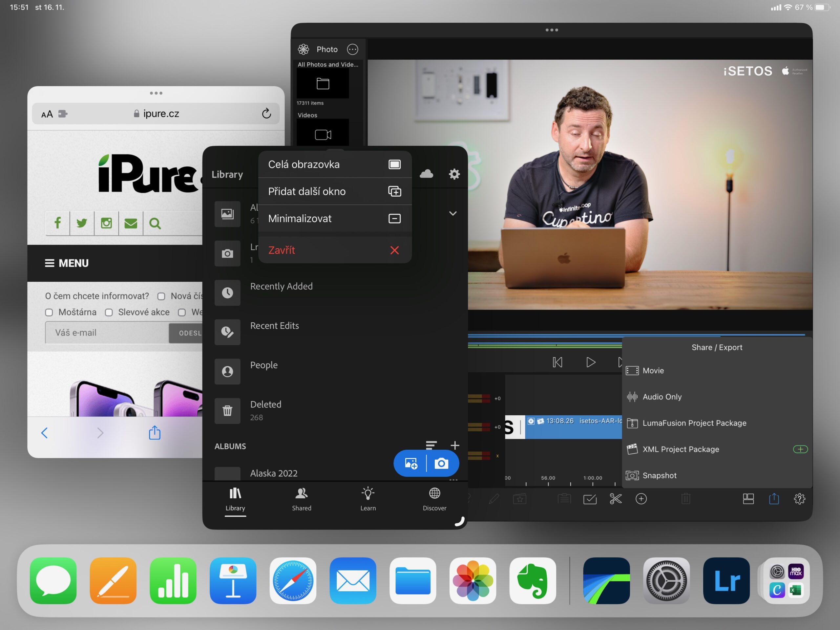Open LumaFusion layout switcher icon
The image size is (840, 630).
click(748, 499)
